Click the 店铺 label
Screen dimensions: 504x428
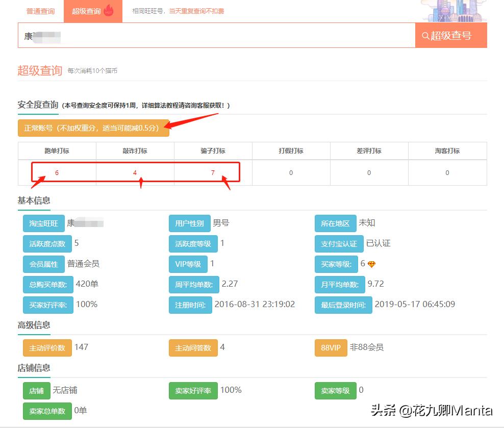[x=37, y=391]
